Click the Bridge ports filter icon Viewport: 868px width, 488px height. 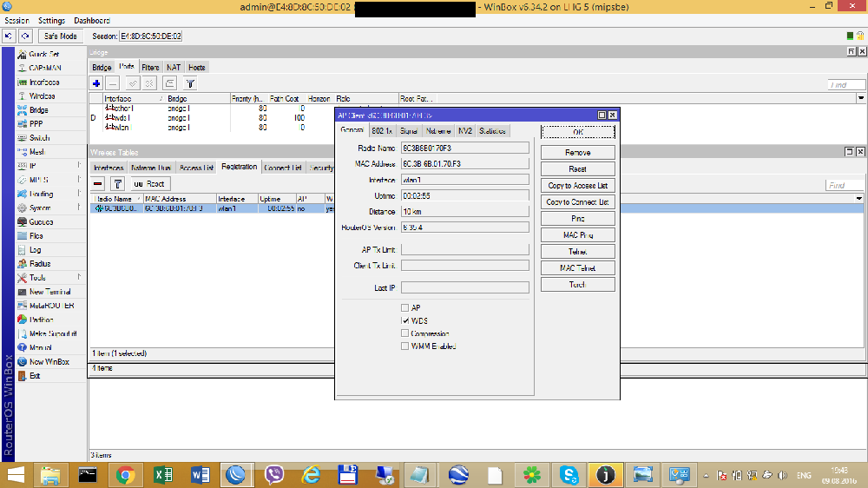pyautogui.click(x=190, y=83)
